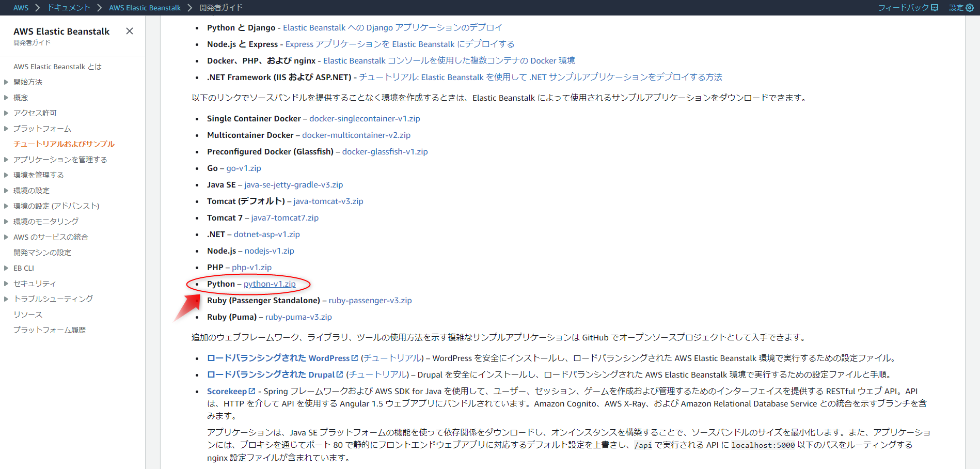This screenshot has width=980, height=469.
Task: Close the AWS Elastic Beanstalk sidebar
Action: [130, 31]
